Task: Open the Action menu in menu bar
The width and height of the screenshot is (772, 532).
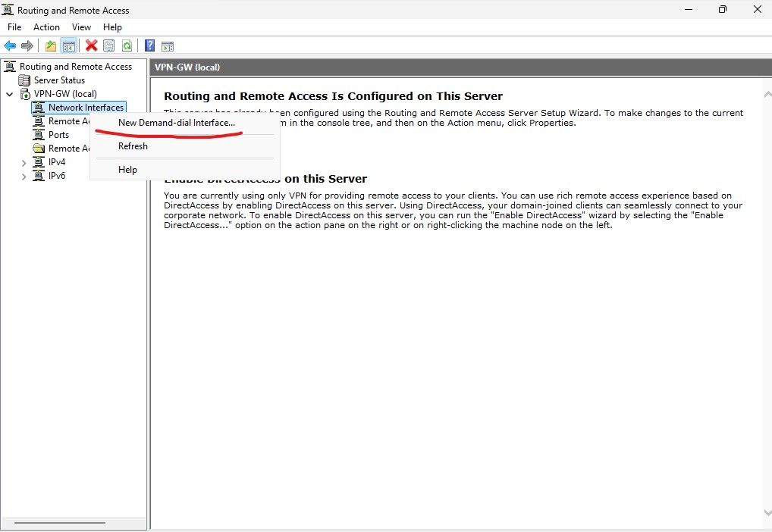Action: click(46, 27)
